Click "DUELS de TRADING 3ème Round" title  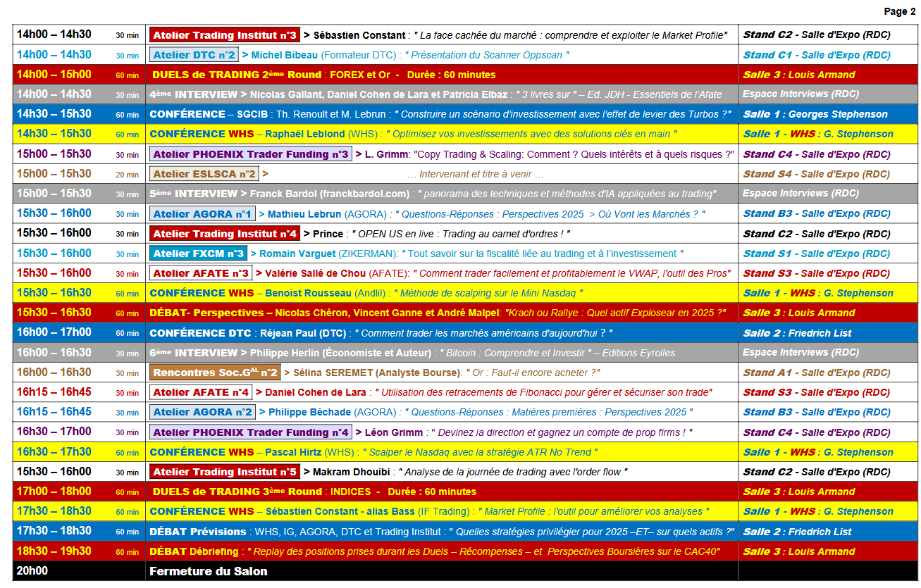click(x=237, y=492)
